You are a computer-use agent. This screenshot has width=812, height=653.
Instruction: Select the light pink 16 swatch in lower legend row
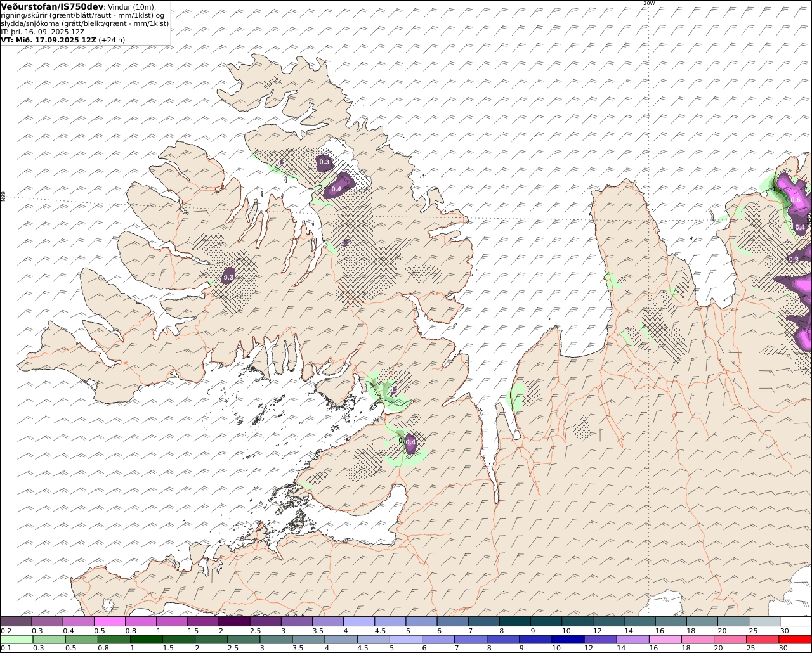tap(664, 639)
